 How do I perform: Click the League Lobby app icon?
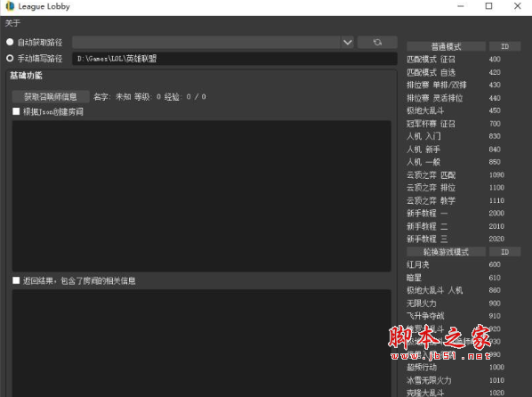coord(10,6)
